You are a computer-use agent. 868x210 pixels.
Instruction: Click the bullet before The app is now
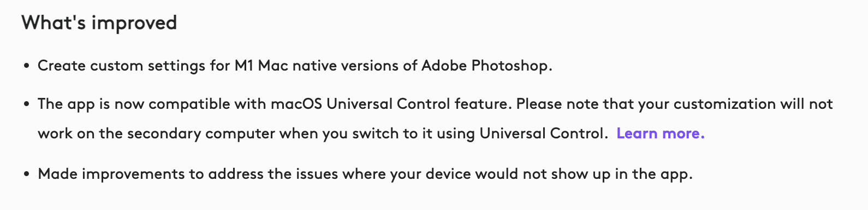[x=26, y=104]
